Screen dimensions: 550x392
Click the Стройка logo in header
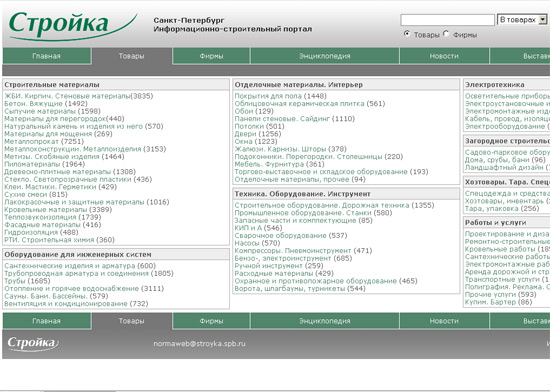[x=73, y=25]
